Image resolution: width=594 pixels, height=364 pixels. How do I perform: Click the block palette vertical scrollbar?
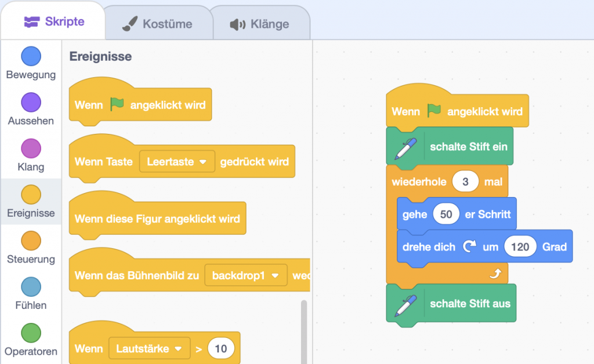pos(303,330)
